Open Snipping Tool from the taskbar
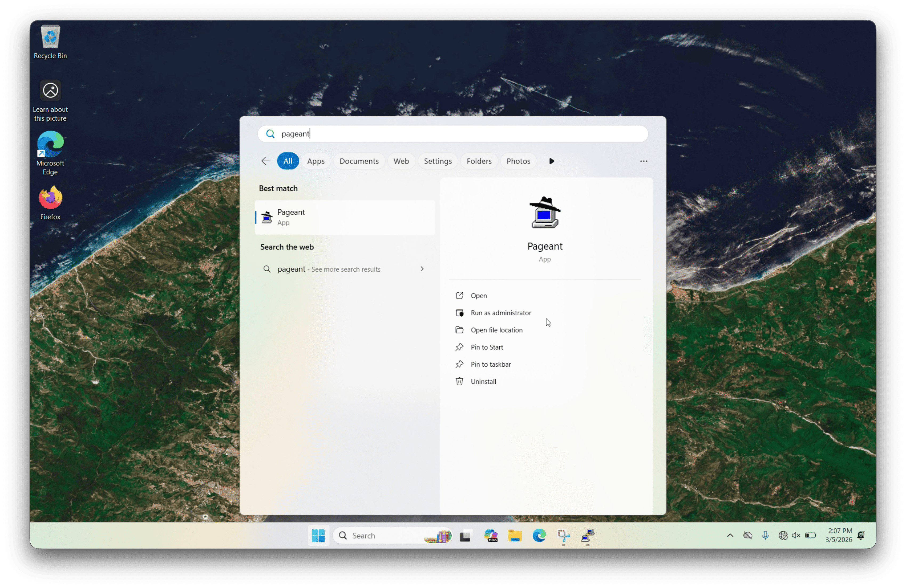This screenshot has height=588, width=906. click(x=563, y=536)
